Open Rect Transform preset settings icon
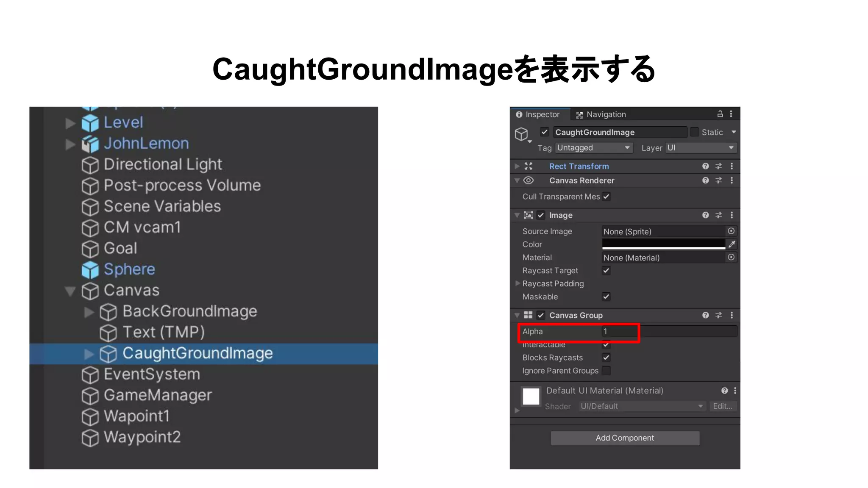Image resolution: width=868 pixels, height=488 pixels. point(719,166)
